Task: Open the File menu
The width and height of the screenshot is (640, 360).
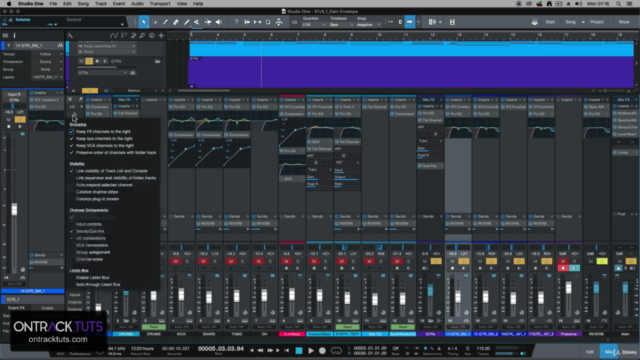Action: click(53, 4)
